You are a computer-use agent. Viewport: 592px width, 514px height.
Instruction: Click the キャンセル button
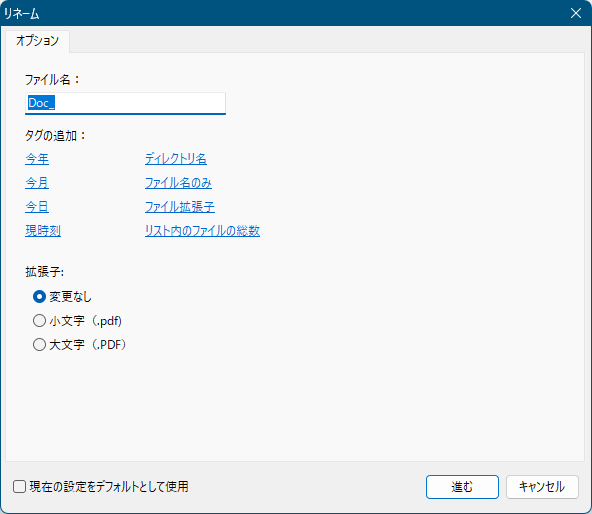tap(542, 487)
